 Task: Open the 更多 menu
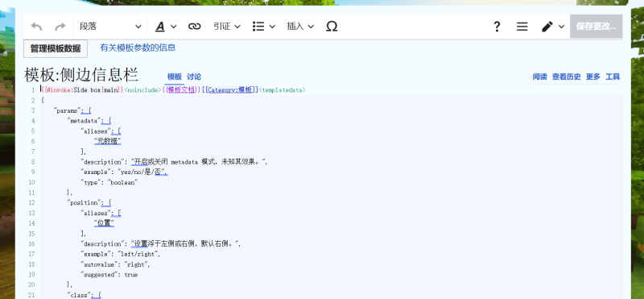coord(593,77)
